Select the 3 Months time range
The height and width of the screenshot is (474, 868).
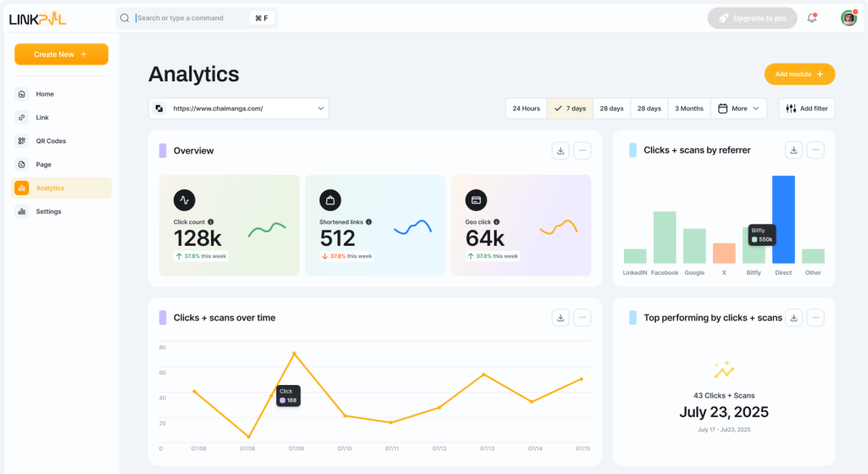[688, 109]
